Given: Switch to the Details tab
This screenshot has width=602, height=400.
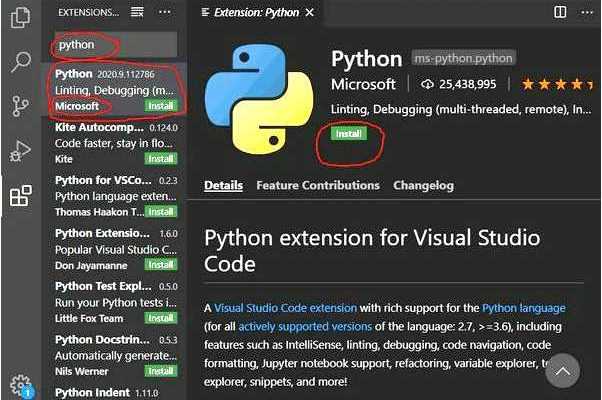Looking at the screenshot, I should [x=223, y=185].
